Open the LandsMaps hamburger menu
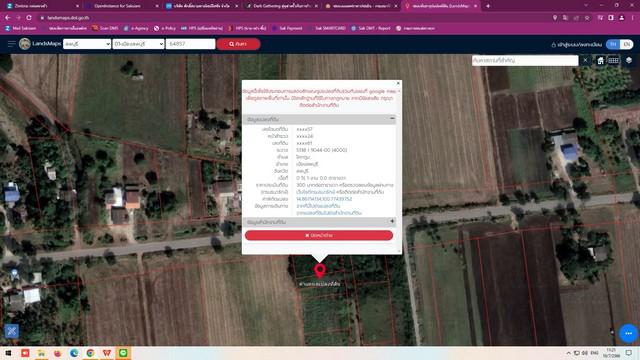The height and width of the screenshot is (360, 640). (x=11, y=44)
